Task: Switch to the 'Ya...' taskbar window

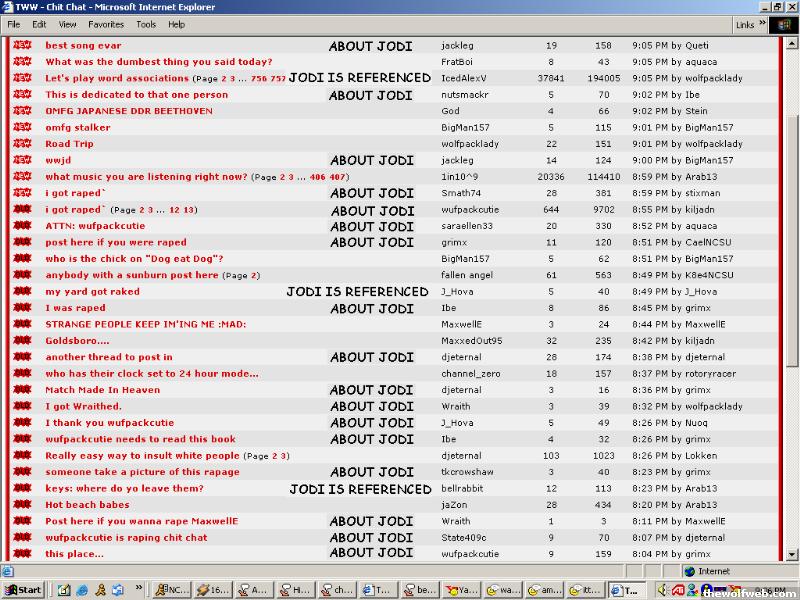Action: coord(463,590)
